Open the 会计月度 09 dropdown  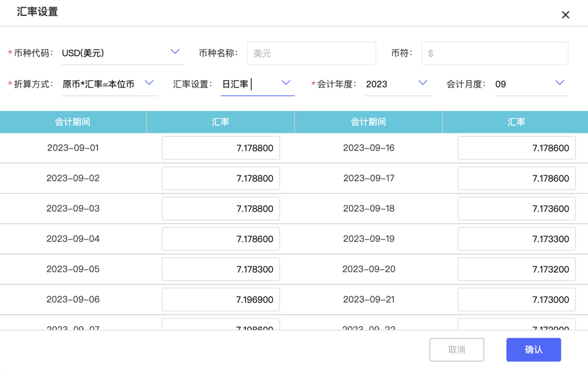559,83
